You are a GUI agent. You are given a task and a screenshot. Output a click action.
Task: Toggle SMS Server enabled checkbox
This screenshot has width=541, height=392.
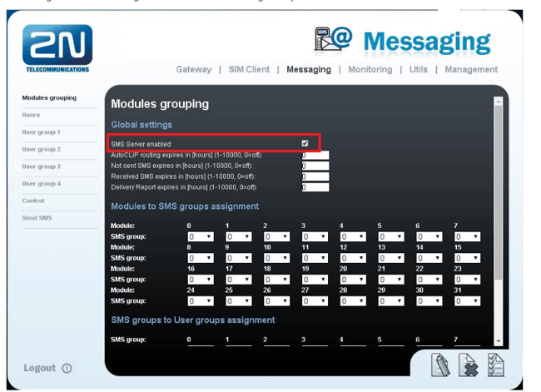tap(305, 143)
